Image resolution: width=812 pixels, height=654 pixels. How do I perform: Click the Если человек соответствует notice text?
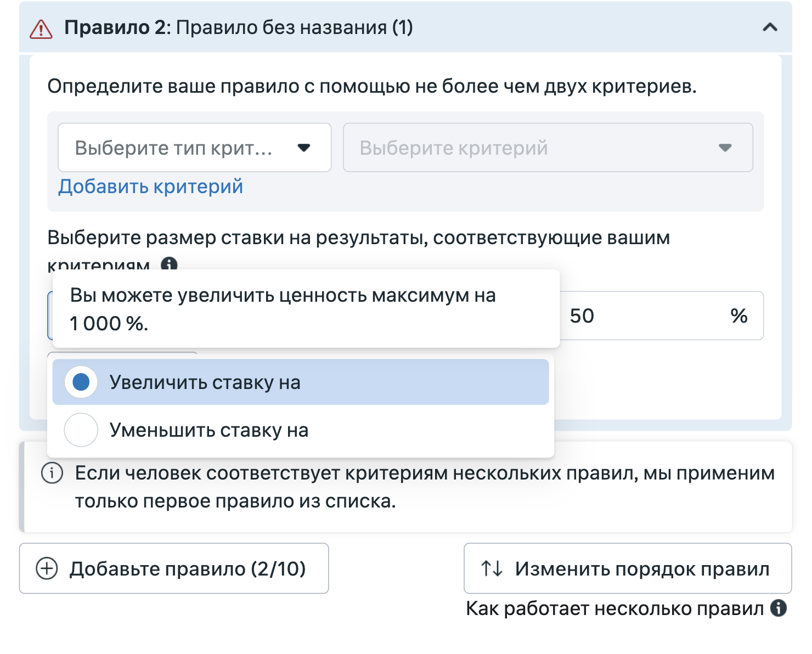(x=425, y=487)
